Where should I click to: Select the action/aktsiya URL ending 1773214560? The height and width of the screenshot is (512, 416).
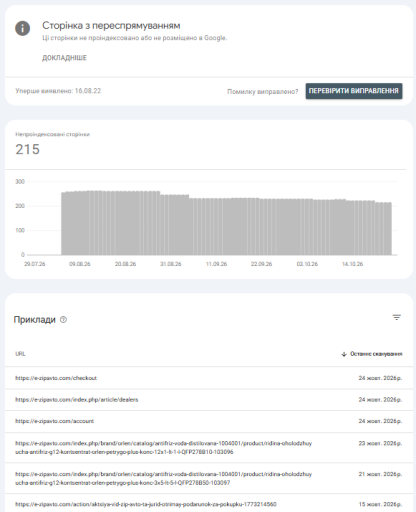[209, 503]
